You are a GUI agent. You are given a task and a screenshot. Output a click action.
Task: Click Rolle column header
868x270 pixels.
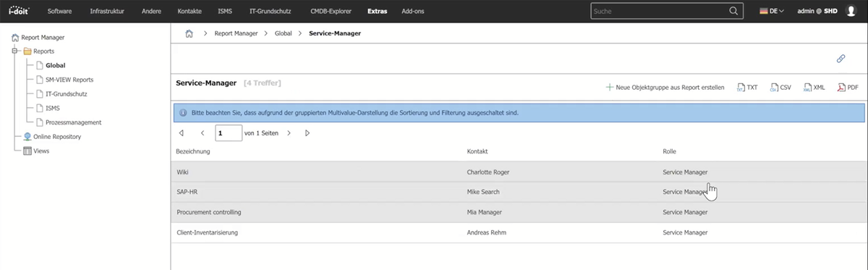tap(670, 151)
